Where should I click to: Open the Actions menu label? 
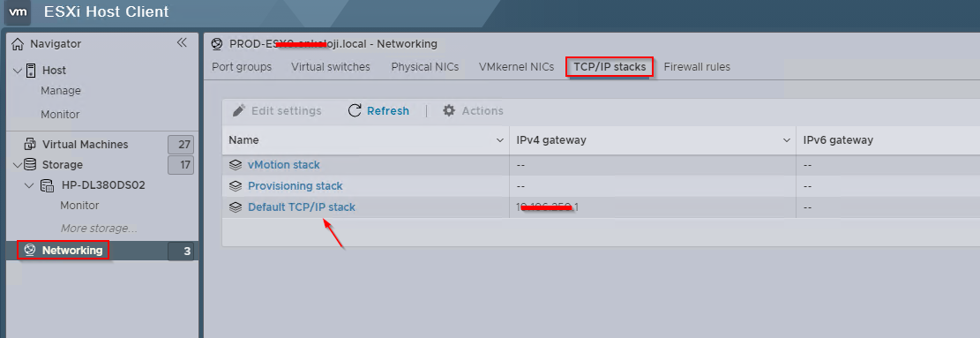[483, 110]
